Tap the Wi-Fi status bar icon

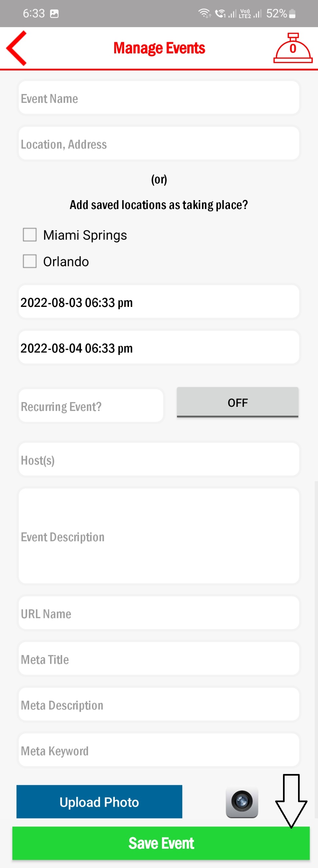(204, 13)
